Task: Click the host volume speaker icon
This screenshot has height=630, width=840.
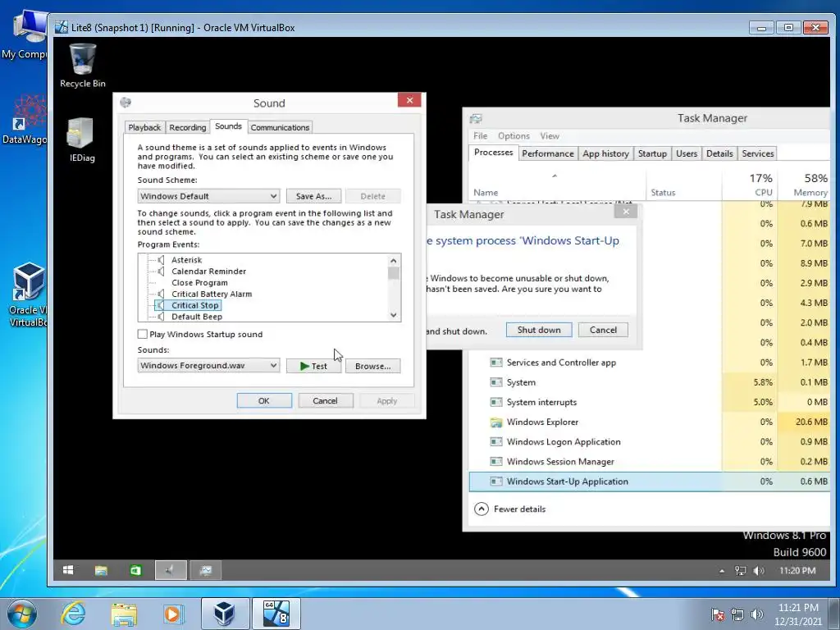Action: pos(757,614)
